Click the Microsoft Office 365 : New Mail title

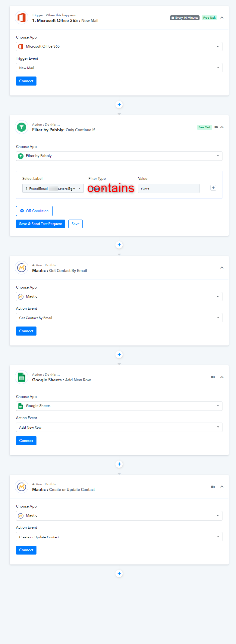click(65, 20)
